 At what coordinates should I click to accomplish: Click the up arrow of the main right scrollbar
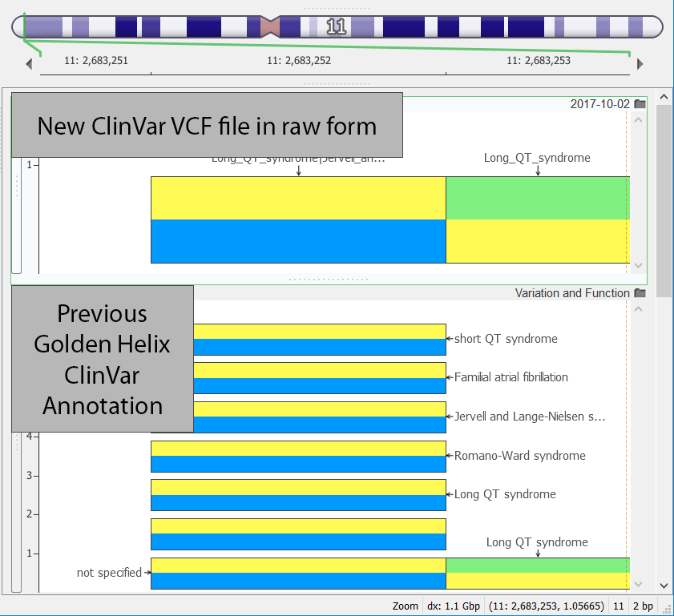pos(663,95)
